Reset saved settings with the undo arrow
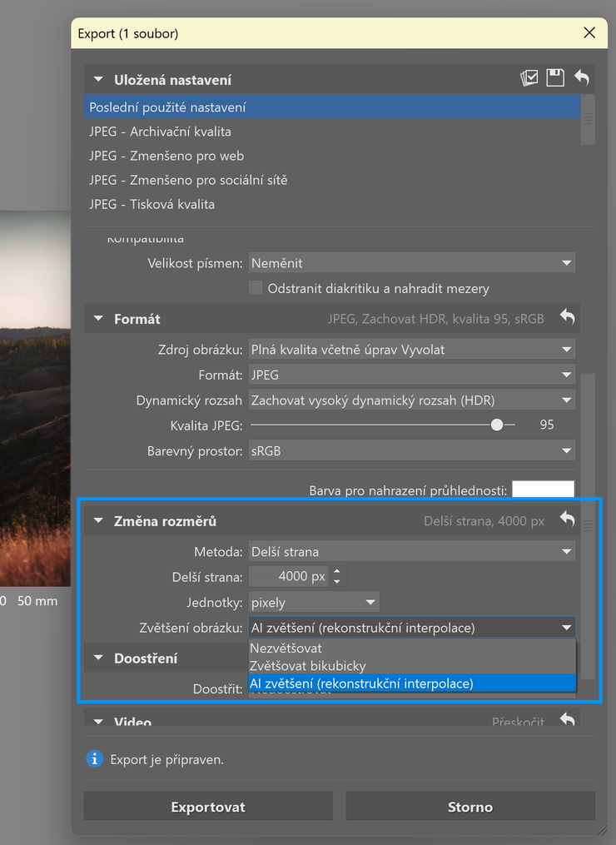 click(x=581, y=78)
